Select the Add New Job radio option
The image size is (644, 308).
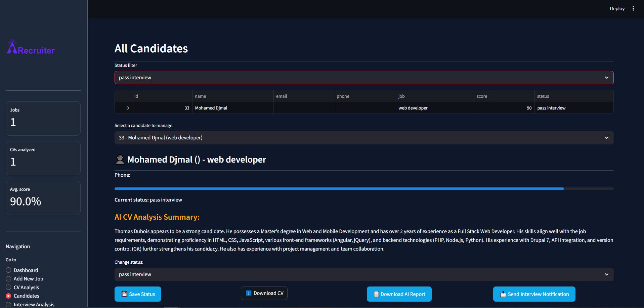[9, 279]
